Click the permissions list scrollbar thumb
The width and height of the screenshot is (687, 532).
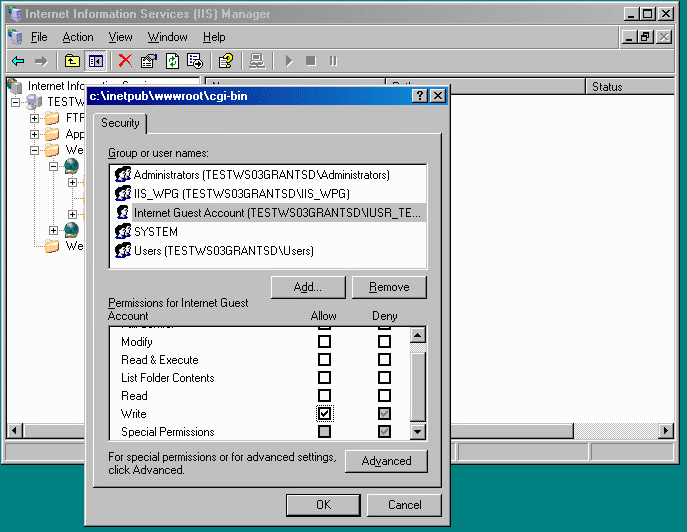click(x=418, y=387)
